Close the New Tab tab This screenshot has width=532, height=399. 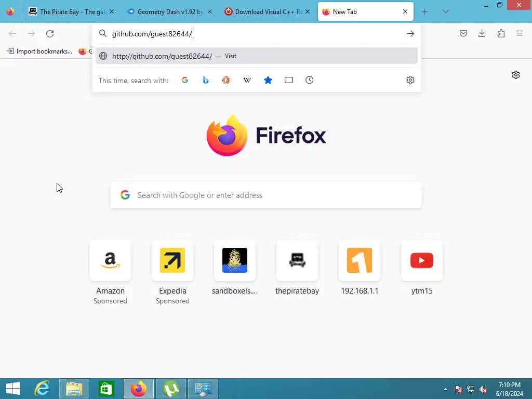pos(405,12)
